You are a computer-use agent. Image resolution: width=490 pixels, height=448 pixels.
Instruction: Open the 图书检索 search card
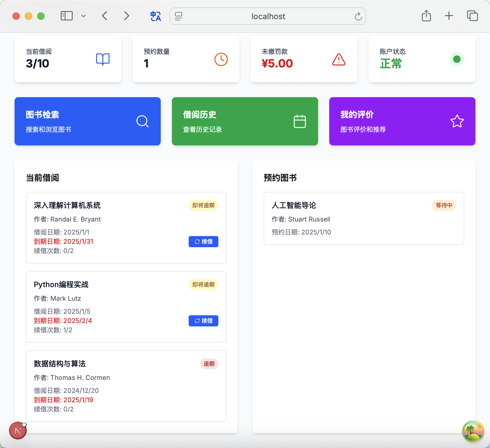pos(88,121)
